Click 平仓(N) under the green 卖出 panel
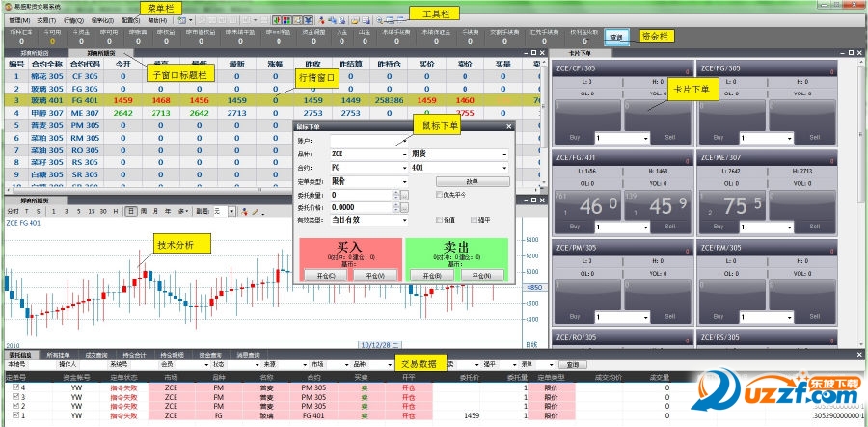 (x=483, y=276)
